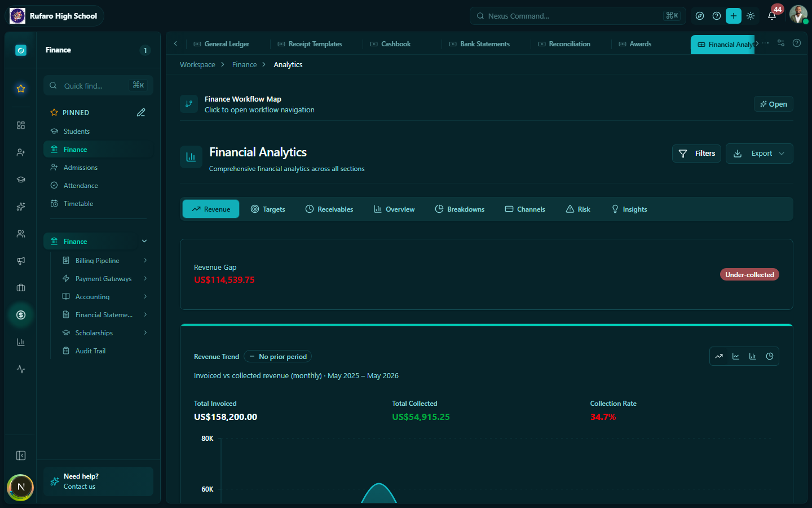The width and height of the screenshot is (812, 508).
Task: Click help icon at tab bar right end
Action: (x=797, y=43)
